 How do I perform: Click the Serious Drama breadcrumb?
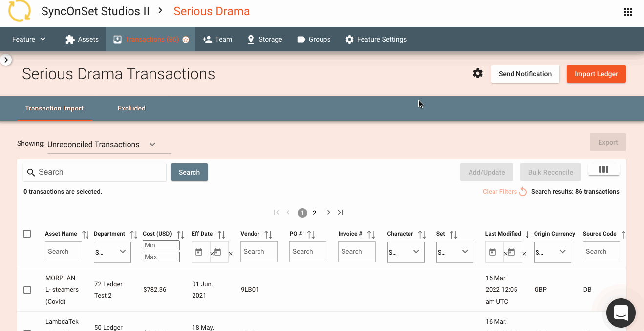212,11
